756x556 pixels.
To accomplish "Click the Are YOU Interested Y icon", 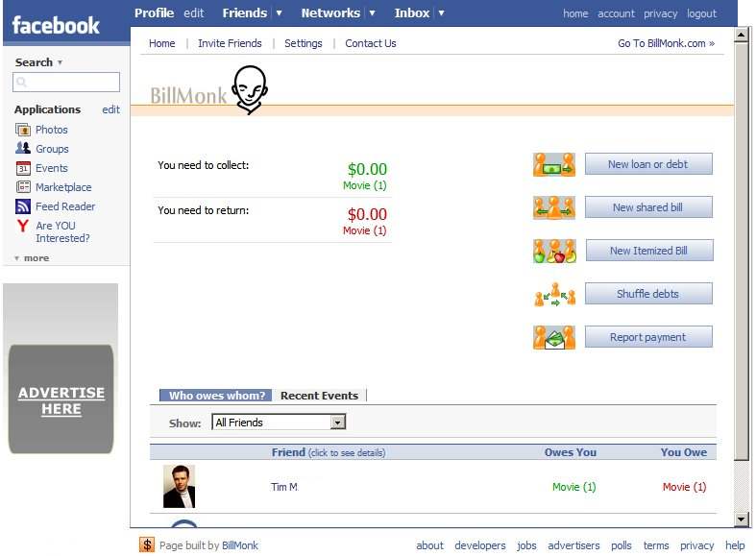I will click(x=23, y=226).
